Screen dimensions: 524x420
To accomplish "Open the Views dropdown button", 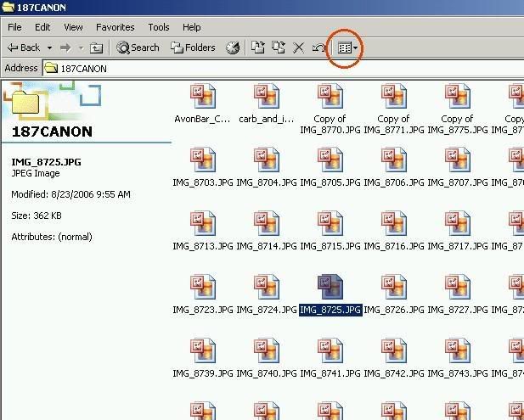I will [346, 48].
